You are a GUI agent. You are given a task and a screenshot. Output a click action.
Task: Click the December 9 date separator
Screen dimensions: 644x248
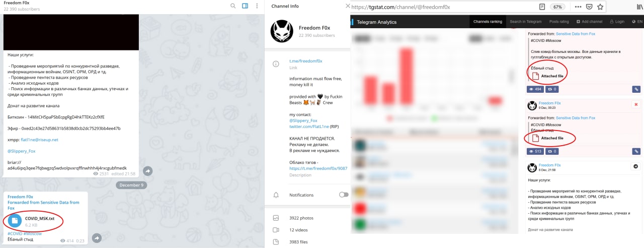132,185
